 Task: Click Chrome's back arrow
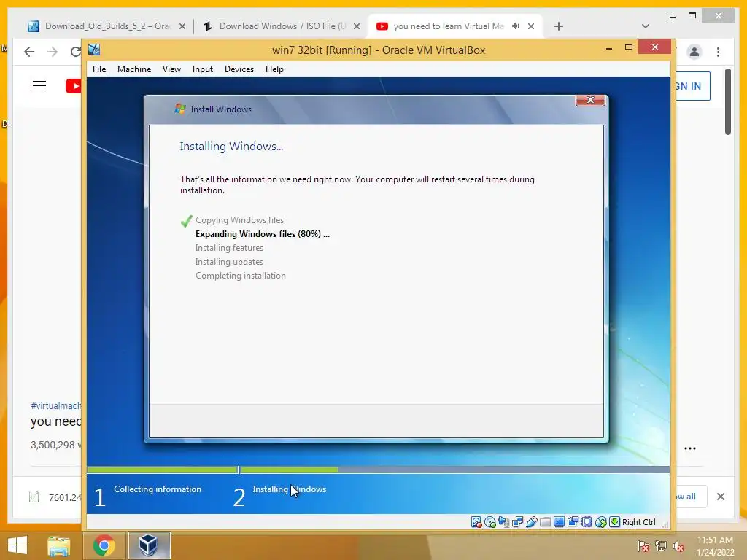tap(29, 52)
